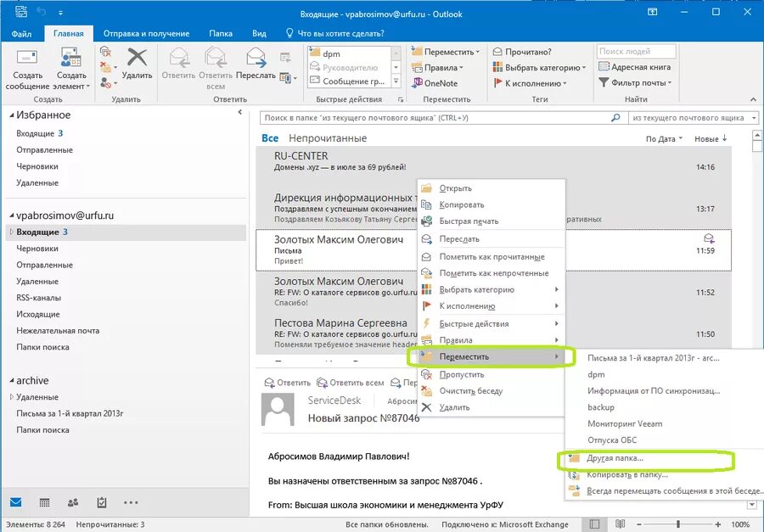This screenshot has width=764, height=532.
Task: Show All messages filter
Action: [x=270, y=137]
